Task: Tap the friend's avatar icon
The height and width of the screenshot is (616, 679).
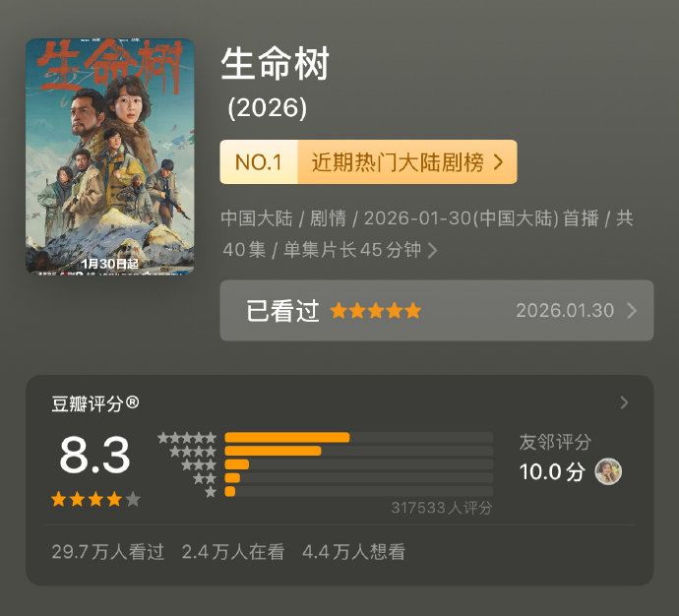Action: pos(608,471)
